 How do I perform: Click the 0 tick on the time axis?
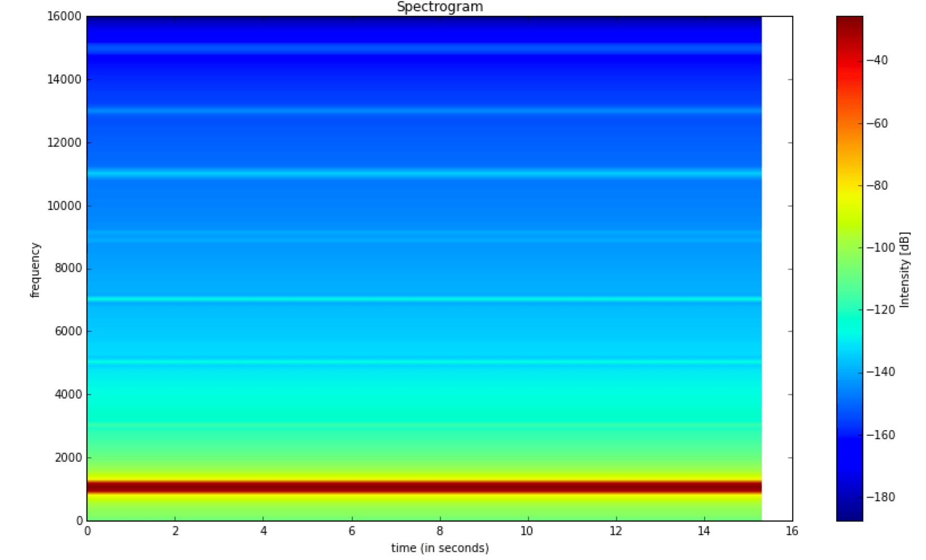88,530
